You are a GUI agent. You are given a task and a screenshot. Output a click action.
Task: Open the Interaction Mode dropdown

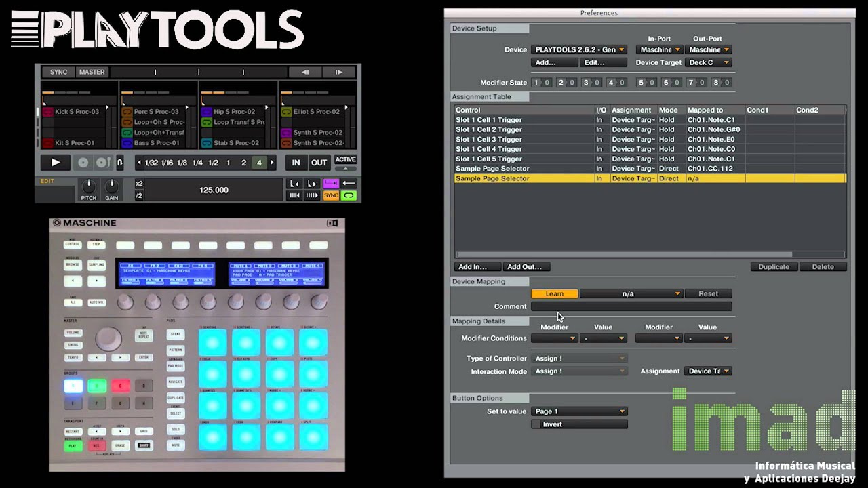(x=579, y=371)
